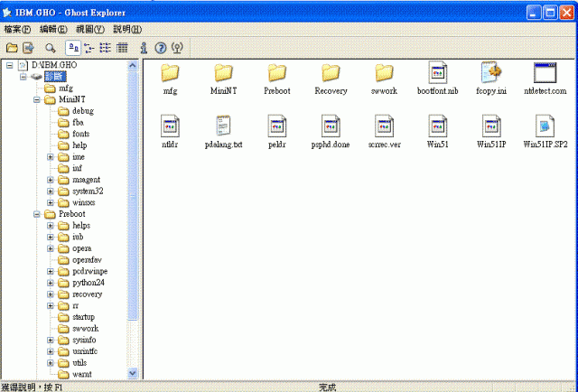The width and height of the screenshot is (578, 392).
Task: Select the Preboot folder in file pane
Action: (277, 79)
